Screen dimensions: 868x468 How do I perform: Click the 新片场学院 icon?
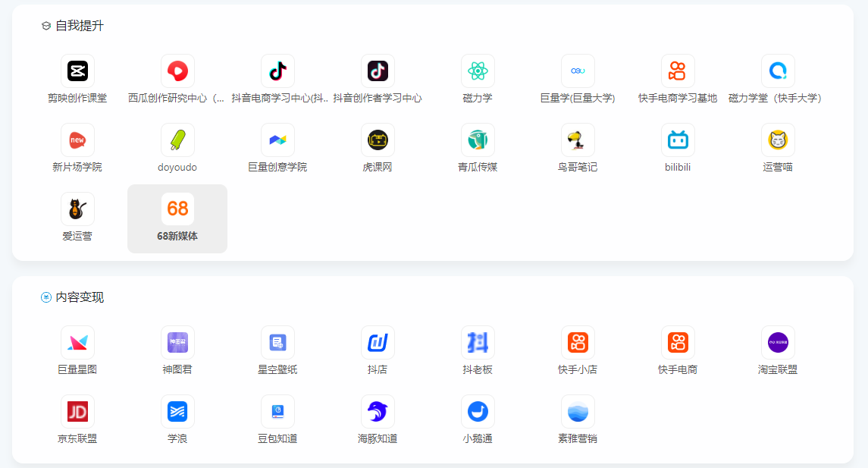pyautogui.click(x=77, y=140)
